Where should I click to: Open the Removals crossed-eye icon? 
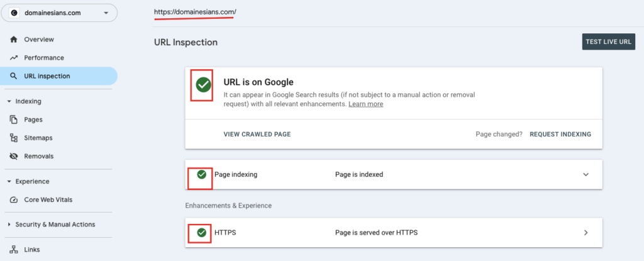click(x=14, y=156)
